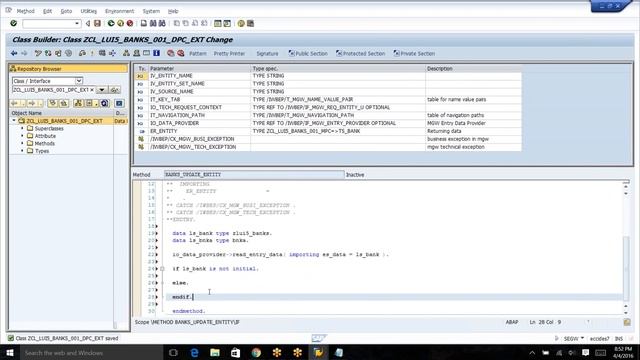Click the Private Section button

(414, 53)
